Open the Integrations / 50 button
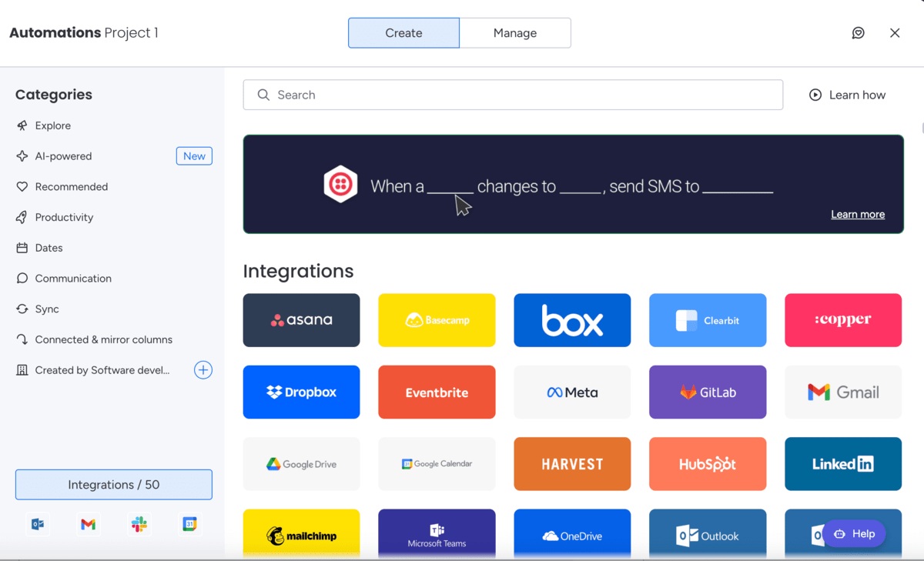This screenshot has height=561, width=924. 113,484
